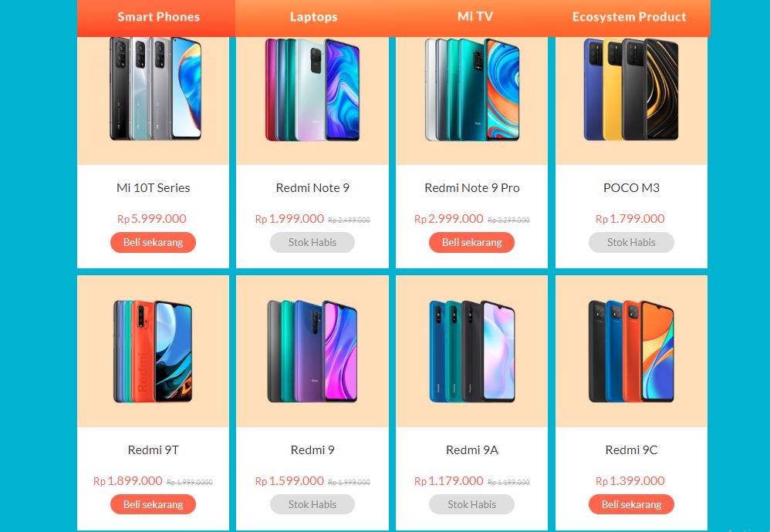This screenshot has height=532, width=770.
Task: Click Stok Habis button for Redmi Note 9
Action: [x=312, y=242]
